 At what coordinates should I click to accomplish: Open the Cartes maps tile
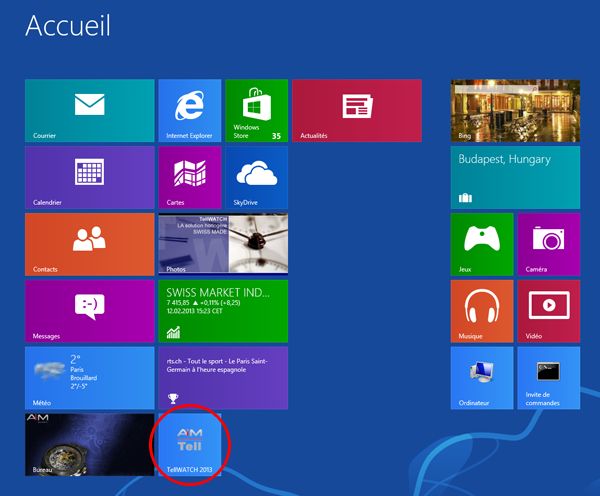point(189,177)
